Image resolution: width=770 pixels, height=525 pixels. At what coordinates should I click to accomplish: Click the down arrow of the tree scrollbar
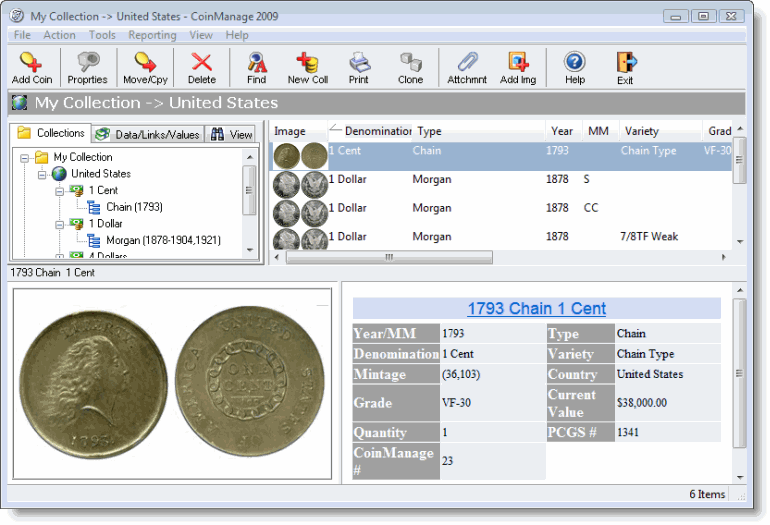point(249,250)
